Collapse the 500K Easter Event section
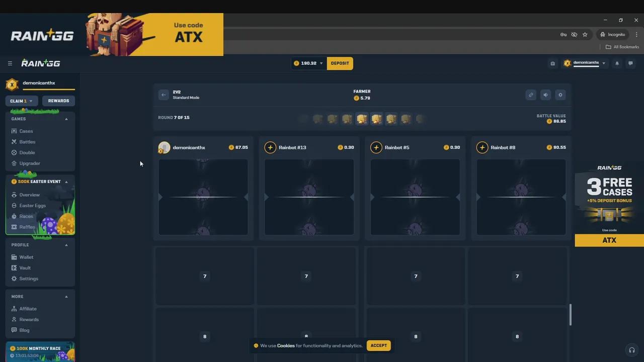Viewport: 644px width, 362px height. pyautogui.click(x=66, y=182)
